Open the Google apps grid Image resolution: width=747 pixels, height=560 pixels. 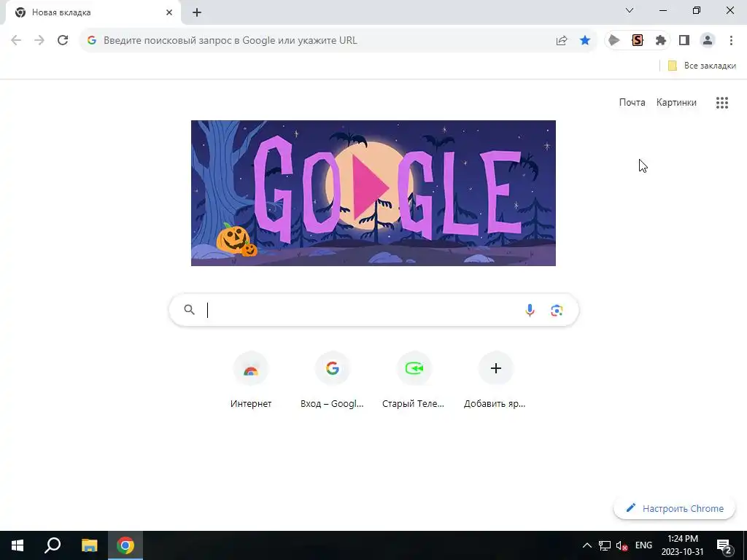click(721, 103)
